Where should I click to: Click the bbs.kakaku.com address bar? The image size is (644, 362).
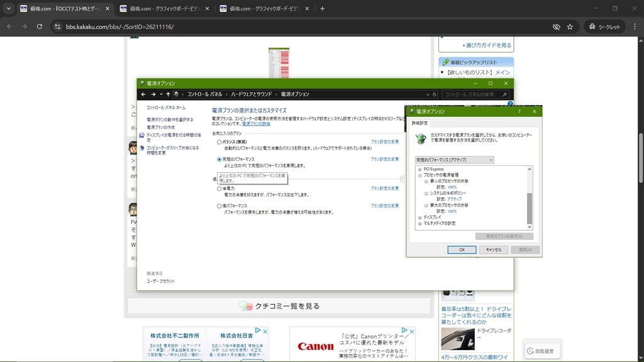(304, 26)
